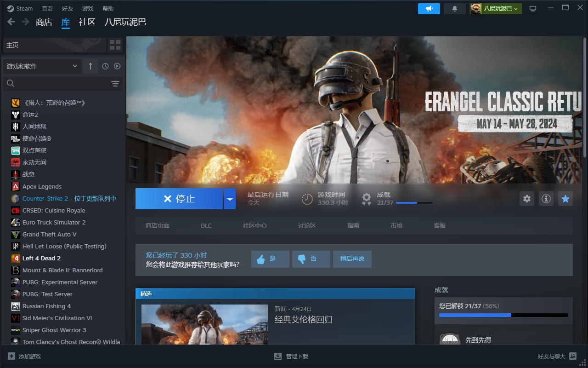Show game info panel icon
Screen dimensions: 588x368
pyautogui.click(x=546, y=199)
